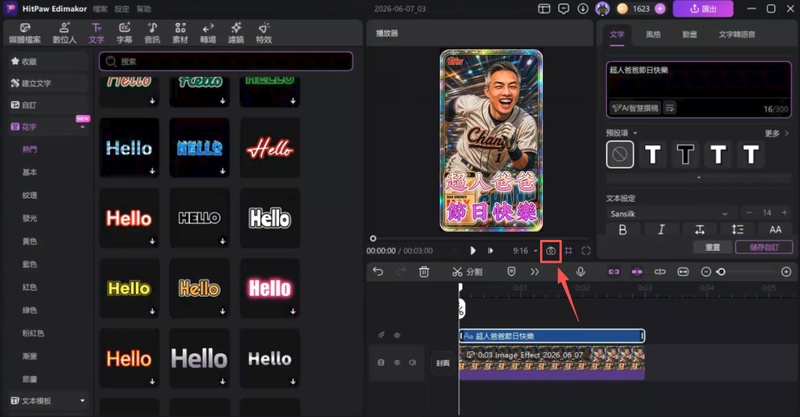Toggle the purple magnetic link timeline option
Image resolution: width=800 pixels, height=417 pixels.
coord(614,272)
